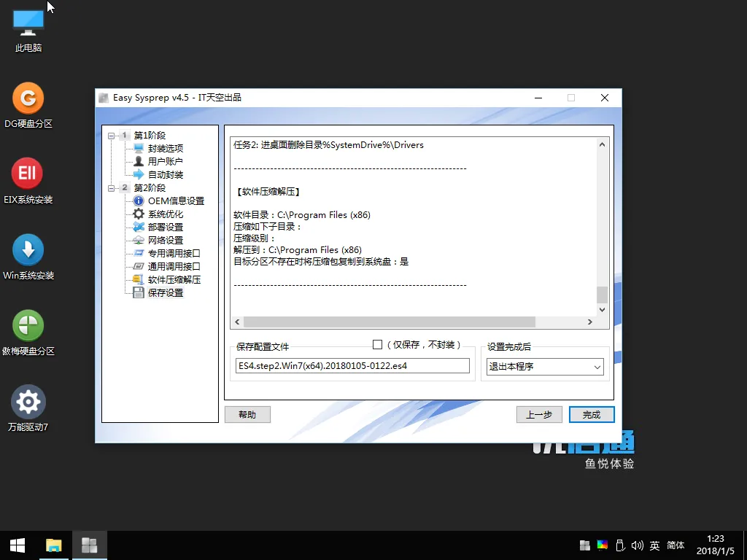Select the Win系统安装 desktop icon

click(x=28, y=257)
